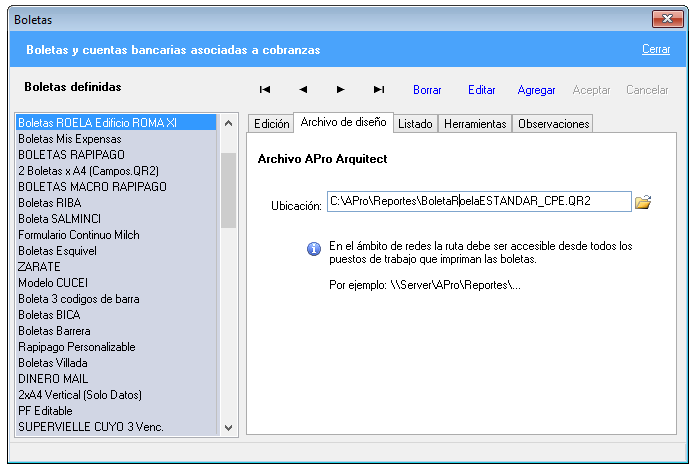This screenshot has height=468, width=697.
Task: Click Agregar to add a boleta
Action: pyautogui.click(x=536, y=90)
